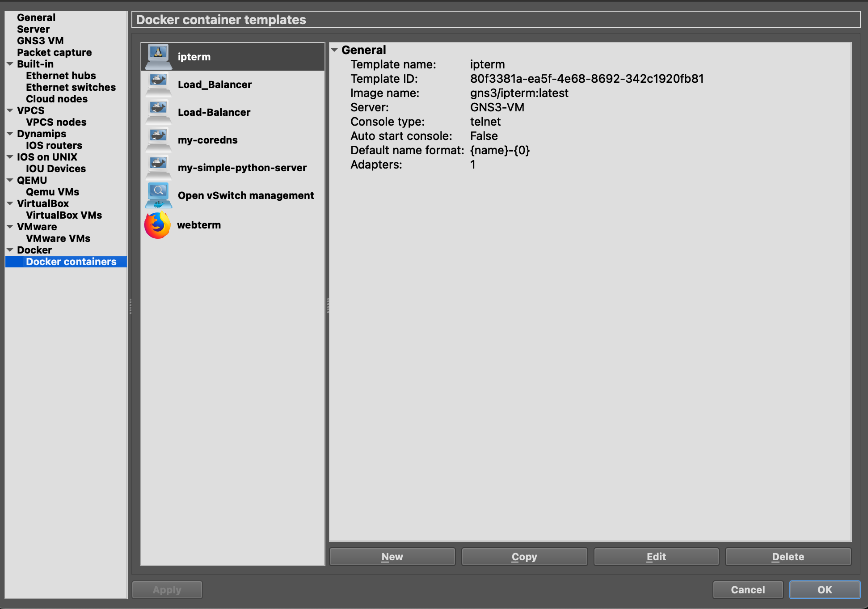This screenshot has width=868, height=609.
Task: Go to IOS routers preferences
Action: pyautogui.click(x=54, y=145)
